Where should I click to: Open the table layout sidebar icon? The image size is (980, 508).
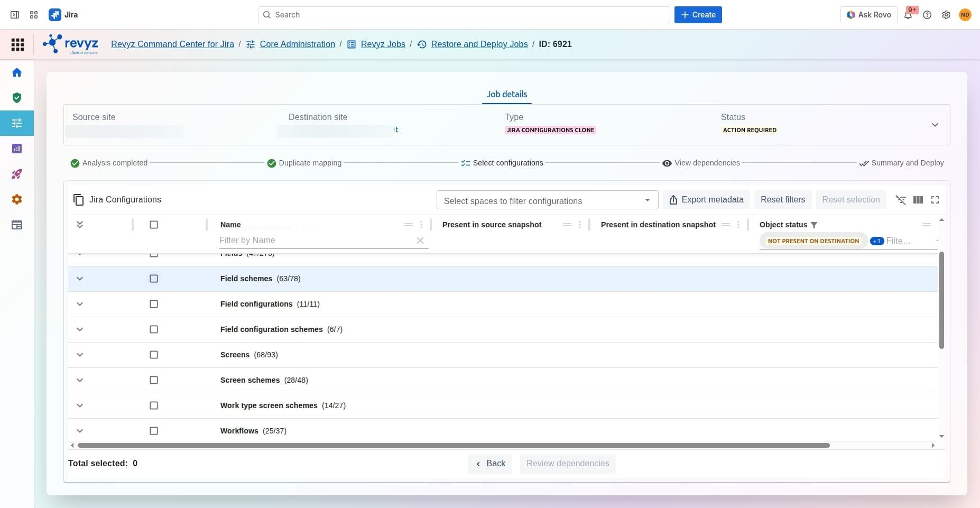(17, 225)
